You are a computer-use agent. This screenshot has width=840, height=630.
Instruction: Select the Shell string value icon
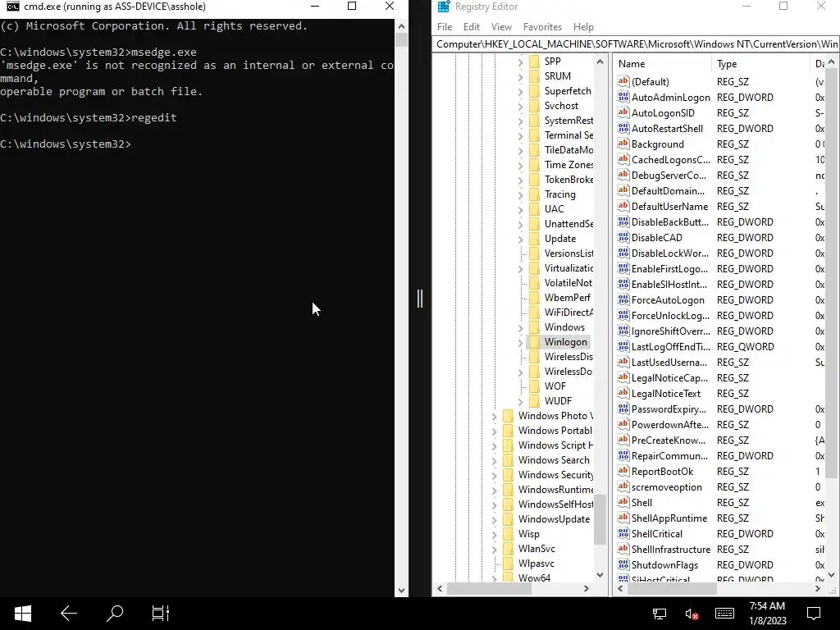click(623, 502)
